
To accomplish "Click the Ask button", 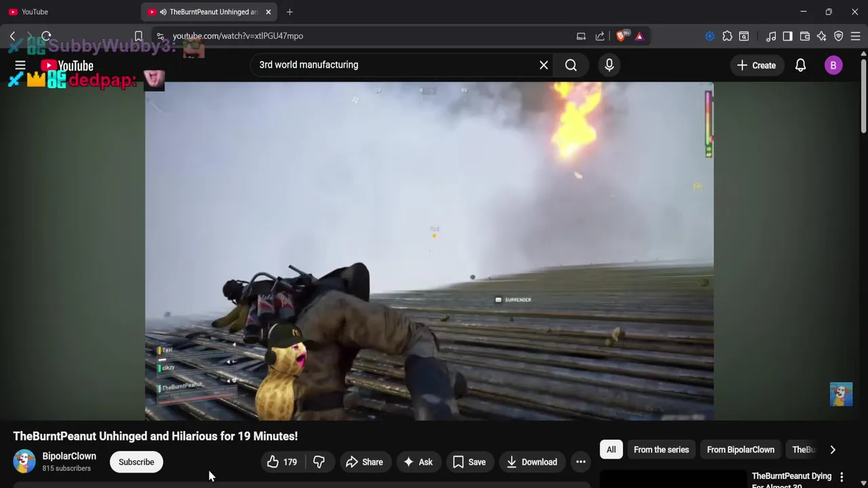I will pyautogui.click(x=418, y=462).
